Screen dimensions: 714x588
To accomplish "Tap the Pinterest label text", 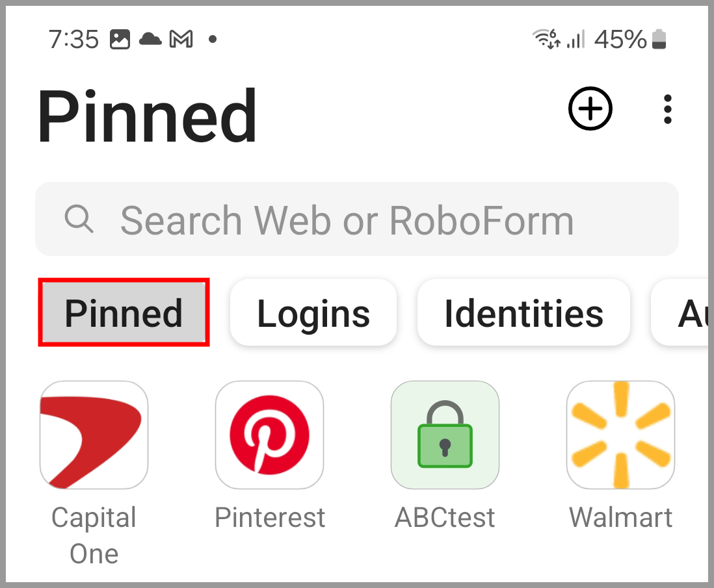I will [270, 517].
